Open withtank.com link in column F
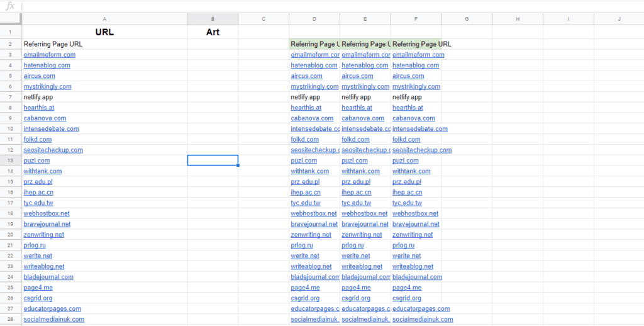This screenshot has width=644, height=326. [411, 171]
